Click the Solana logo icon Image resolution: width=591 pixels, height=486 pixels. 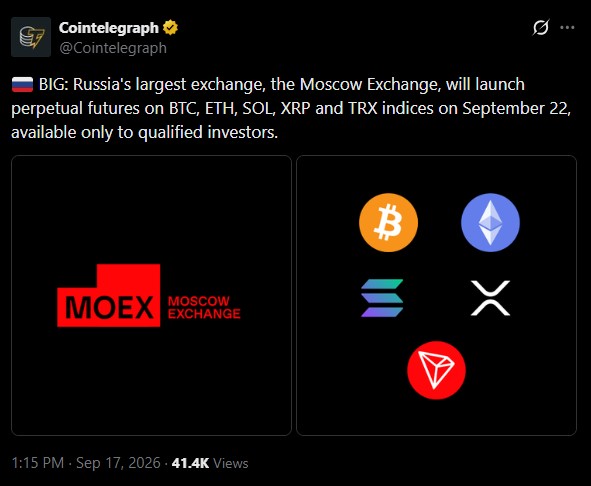click(382, 298)
